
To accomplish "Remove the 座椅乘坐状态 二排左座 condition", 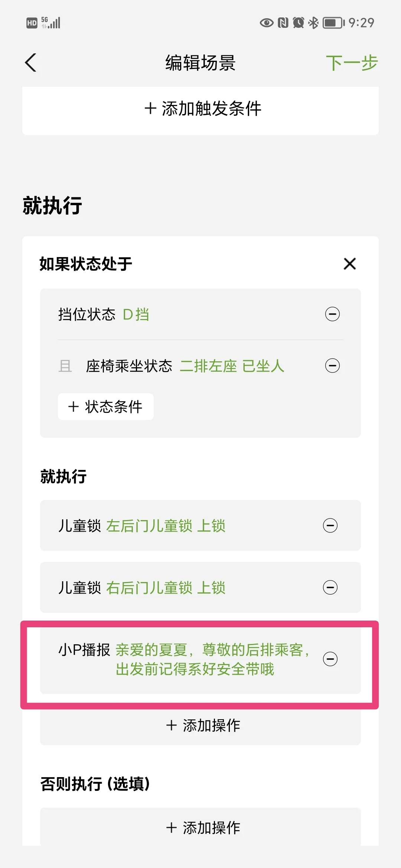I will pos(332,366).
